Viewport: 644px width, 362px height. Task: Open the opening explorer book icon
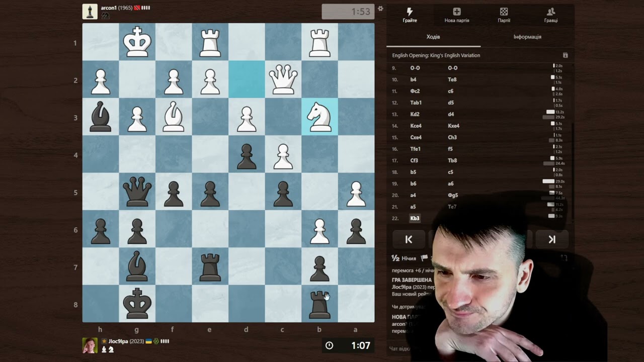pyautogui.click(x=565, y=55)
